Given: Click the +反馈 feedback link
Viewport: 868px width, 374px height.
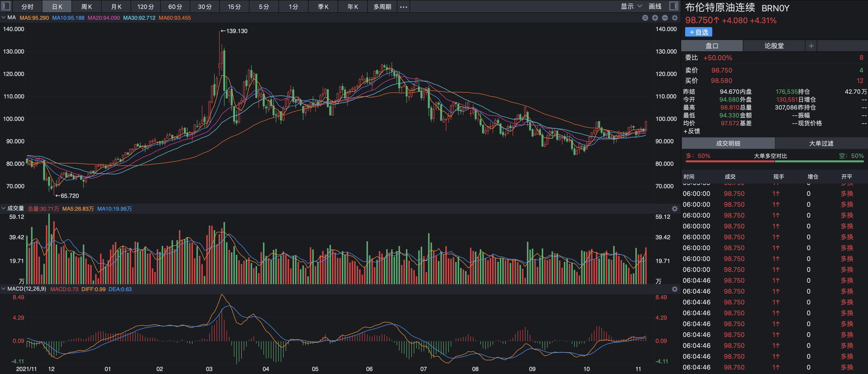Looking at the screenshot, I should 692,131.
